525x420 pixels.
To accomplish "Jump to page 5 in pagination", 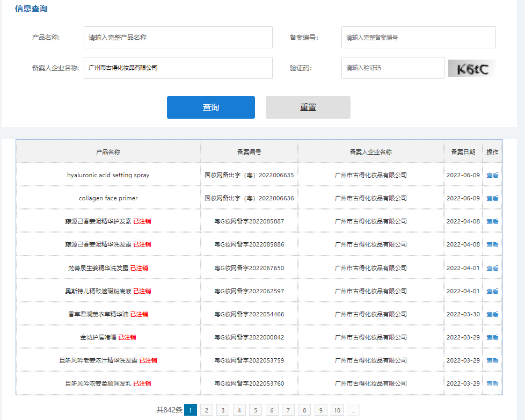I will point(256,410).
